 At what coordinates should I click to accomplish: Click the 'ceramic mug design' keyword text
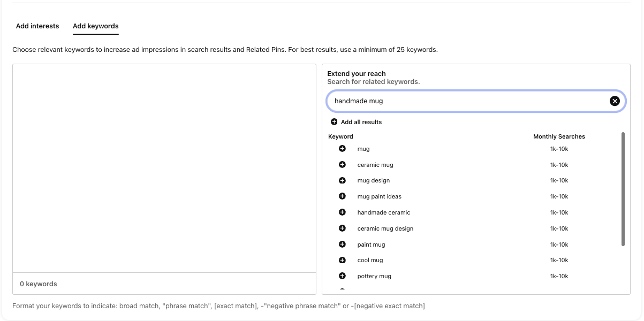coord(385,228)
